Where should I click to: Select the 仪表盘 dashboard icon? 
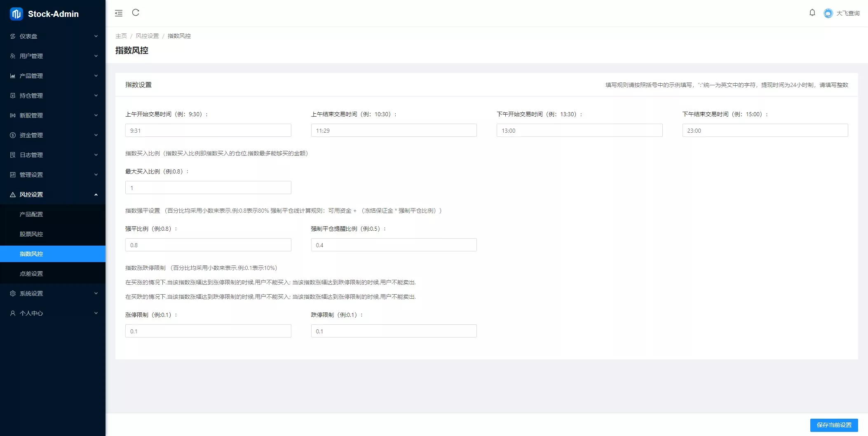coord(12,36)
